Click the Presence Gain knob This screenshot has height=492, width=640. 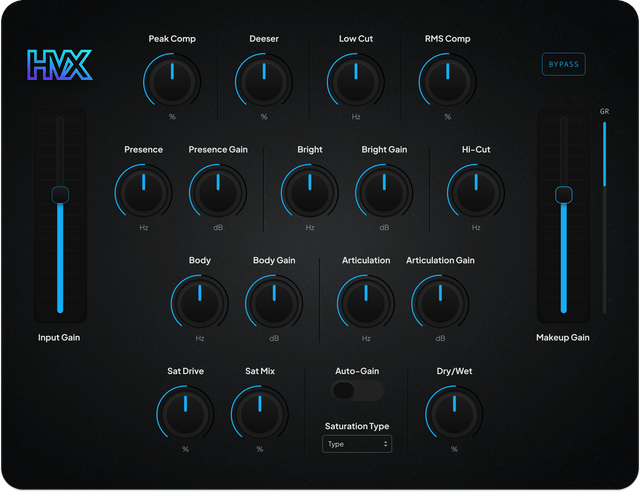pos(218,192)
